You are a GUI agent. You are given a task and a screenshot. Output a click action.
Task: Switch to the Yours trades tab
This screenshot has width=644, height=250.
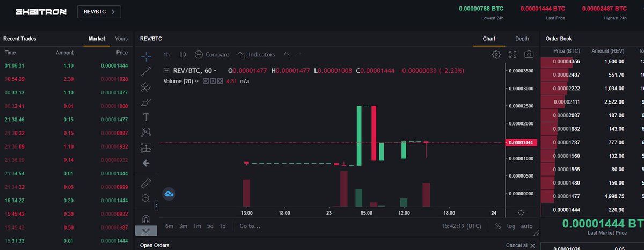tap(121, 39)
